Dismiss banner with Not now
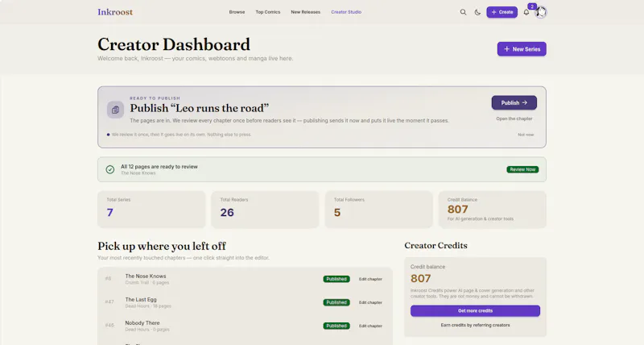 (x=526, y=135)
